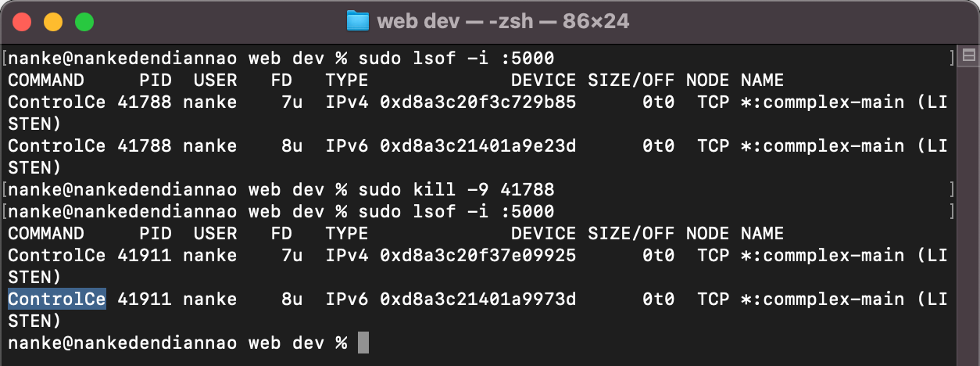Click the right-edge bracket mark beside the kill command
This screenshot has width=980, height=366.
click(951, 189)
